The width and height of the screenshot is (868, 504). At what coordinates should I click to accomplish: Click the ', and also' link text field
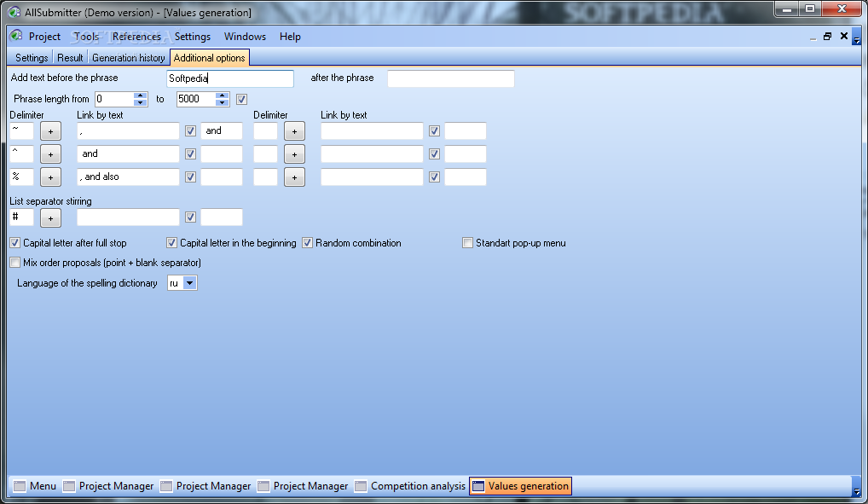pos(128,177)
